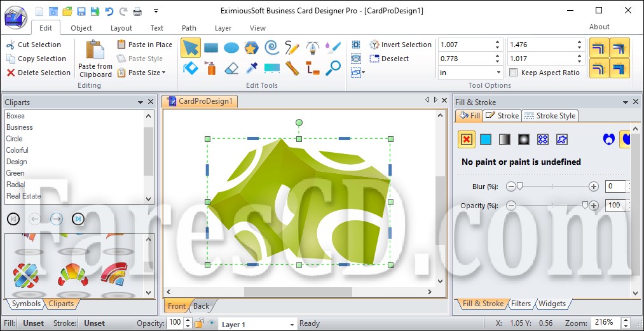Switch to the Symbols tab
The image size is (644, 331).
click(x=26, y=304)
